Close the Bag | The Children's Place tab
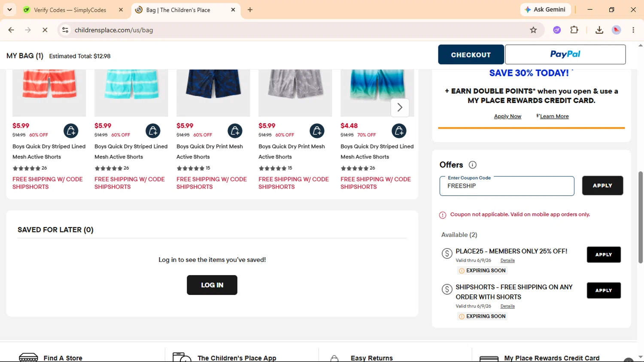 (x=233, y=10)
